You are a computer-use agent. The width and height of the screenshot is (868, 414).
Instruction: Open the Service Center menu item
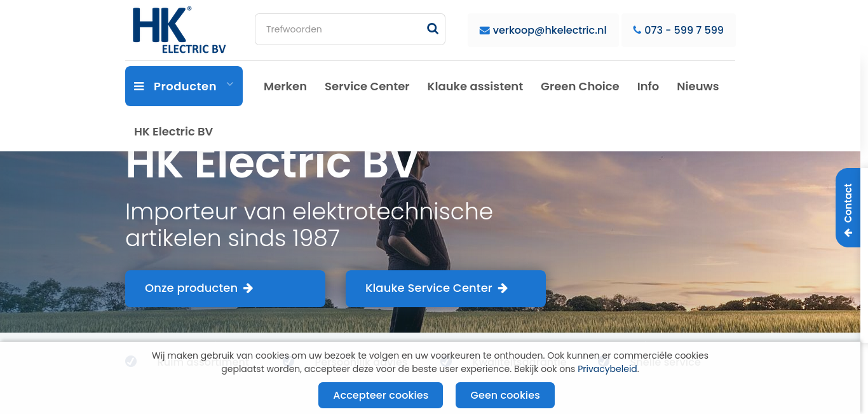(x=367, y=86)
